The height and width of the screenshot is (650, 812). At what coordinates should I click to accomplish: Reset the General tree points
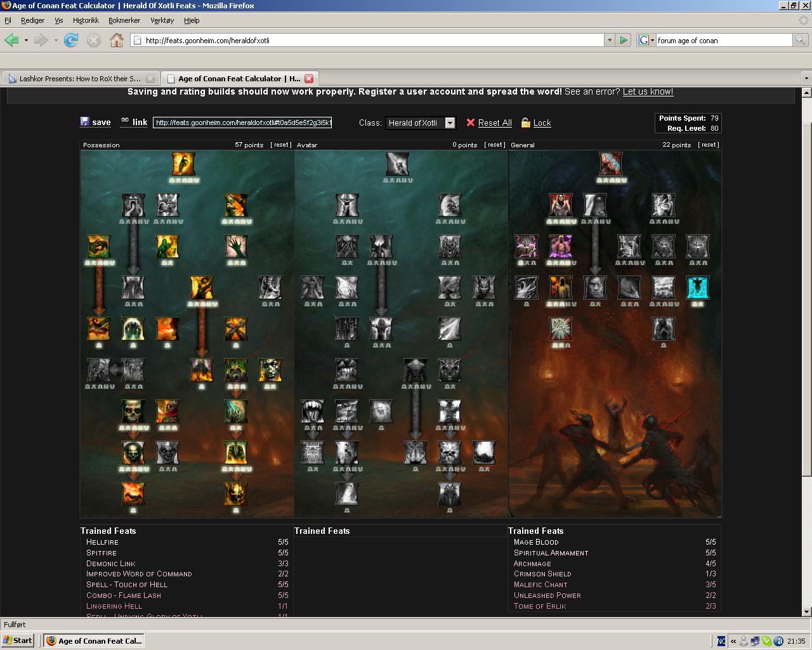tap(709, 145)
